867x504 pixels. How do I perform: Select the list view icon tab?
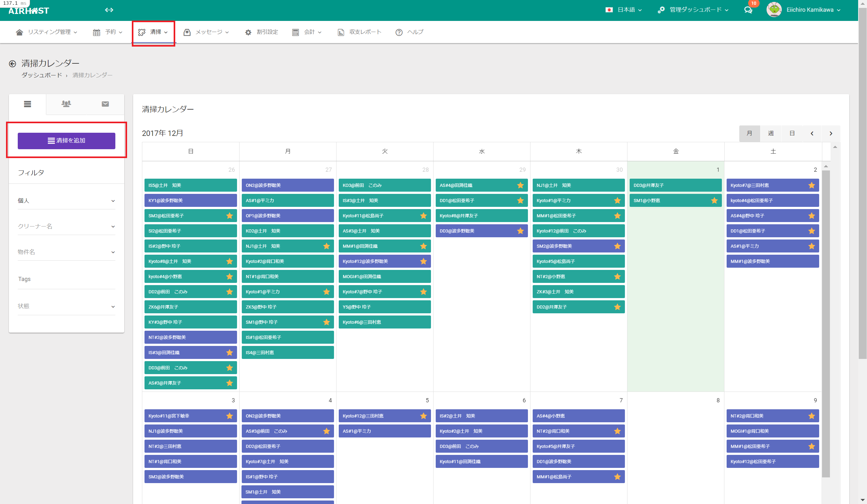pos(28,104)
